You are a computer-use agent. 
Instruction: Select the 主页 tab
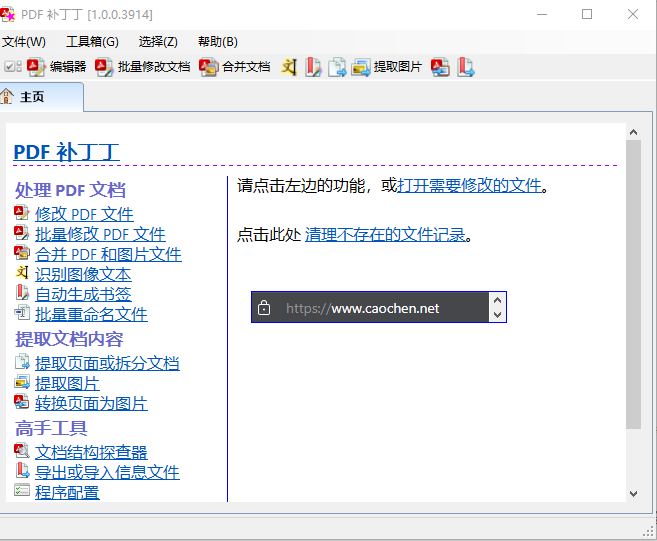pos(41,97)
